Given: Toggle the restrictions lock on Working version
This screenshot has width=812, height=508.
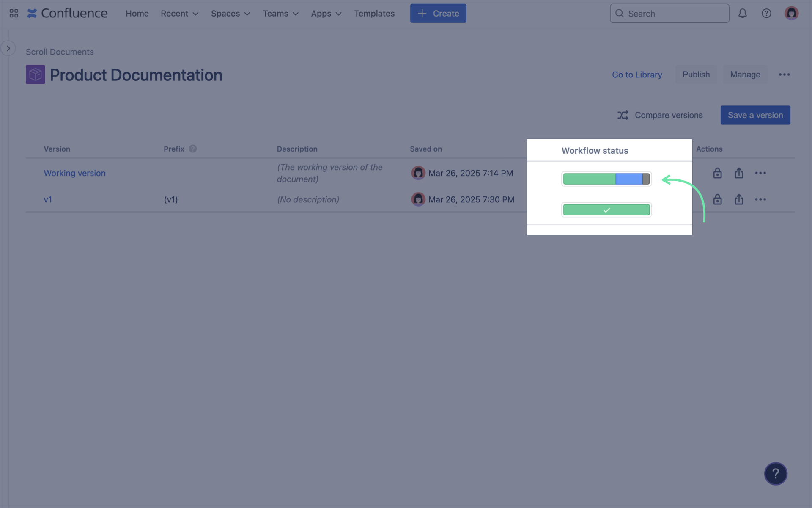Looking at the screenshot, I should (717, 173).
